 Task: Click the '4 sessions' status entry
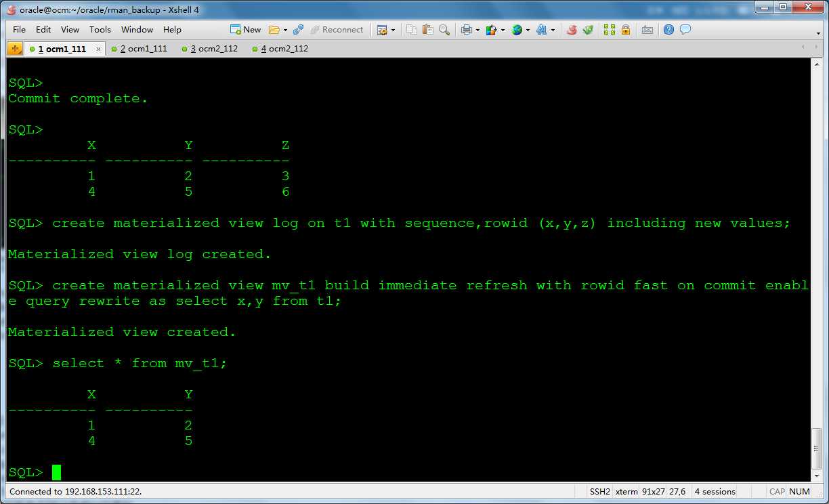[x=715, y=492]
